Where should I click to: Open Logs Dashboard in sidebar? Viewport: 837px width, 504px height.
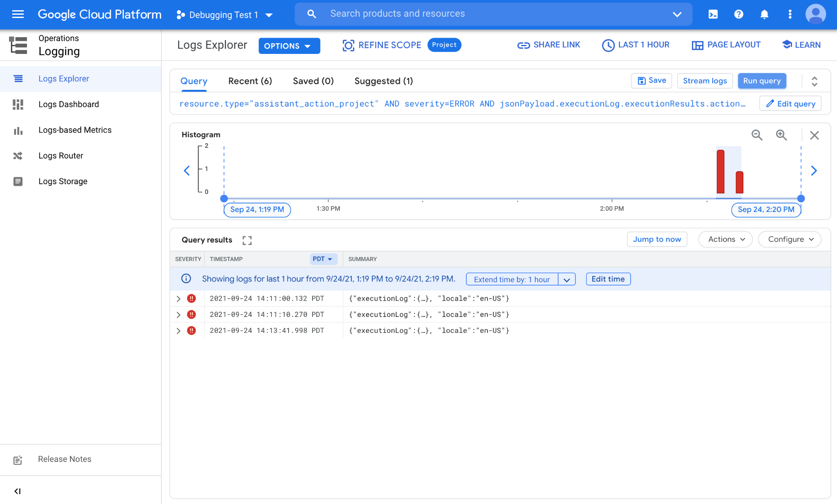pyautogui.click(x=68, y=104)
